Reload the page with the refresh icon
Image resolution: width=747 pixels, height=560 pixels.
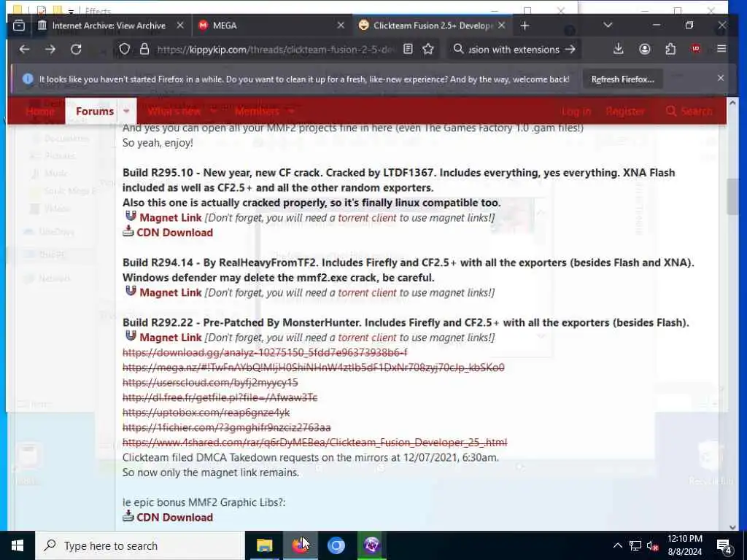(x=76, y=49)
